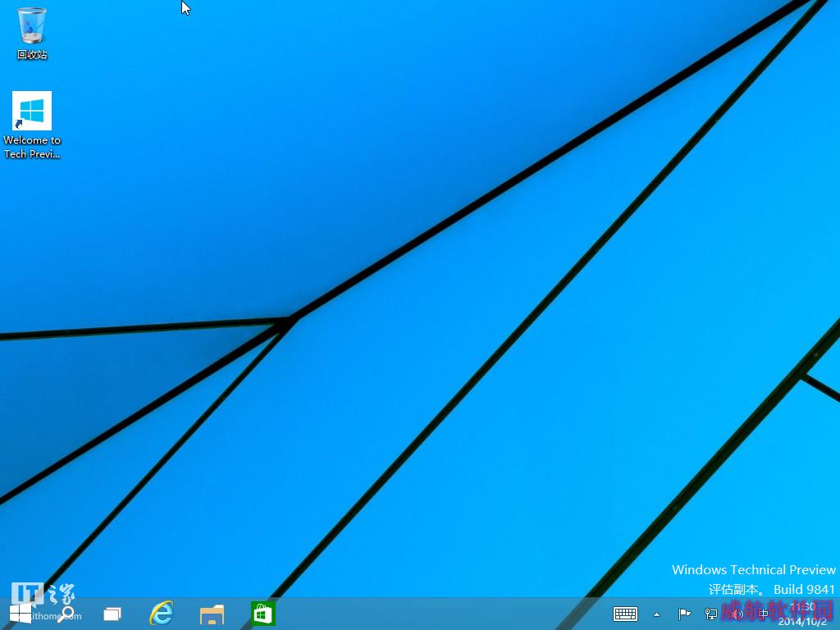This screenshot has width=840, height=630.
Task: Open the Windows Store taskbar icon
Action: (x=262, y=614)
